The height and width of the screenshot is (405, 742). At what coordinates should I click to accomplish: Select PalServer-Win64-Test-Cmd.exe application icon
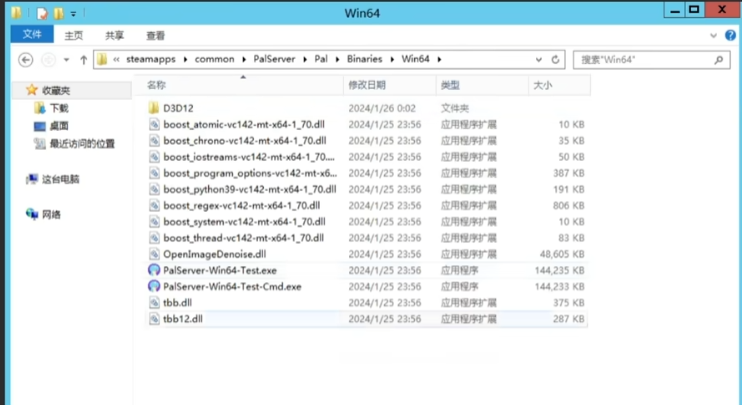(154, 286)
